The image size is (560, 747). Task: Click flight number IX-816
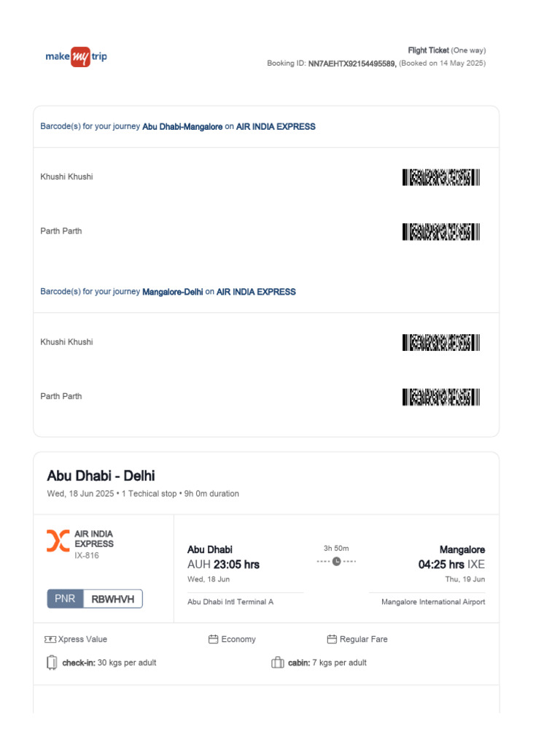(x=86, y=556)
